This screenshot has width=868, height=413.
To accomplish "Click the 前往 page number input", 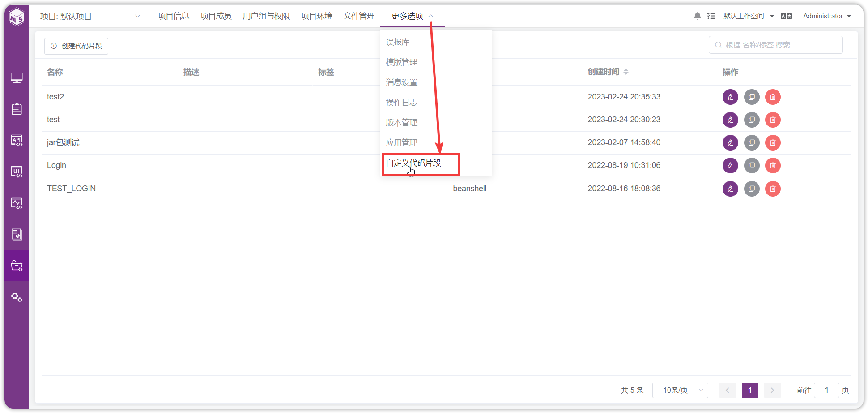I will click(x=826, y=390).
